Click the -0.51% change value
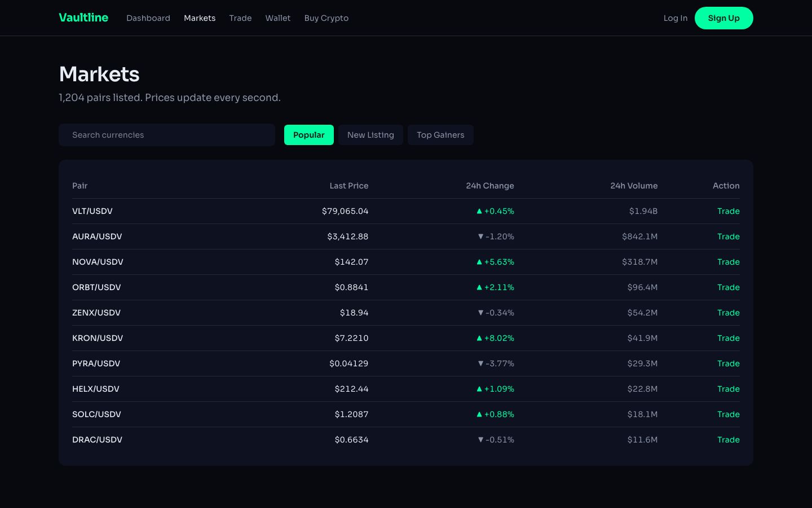 click(x=496, y=440)
